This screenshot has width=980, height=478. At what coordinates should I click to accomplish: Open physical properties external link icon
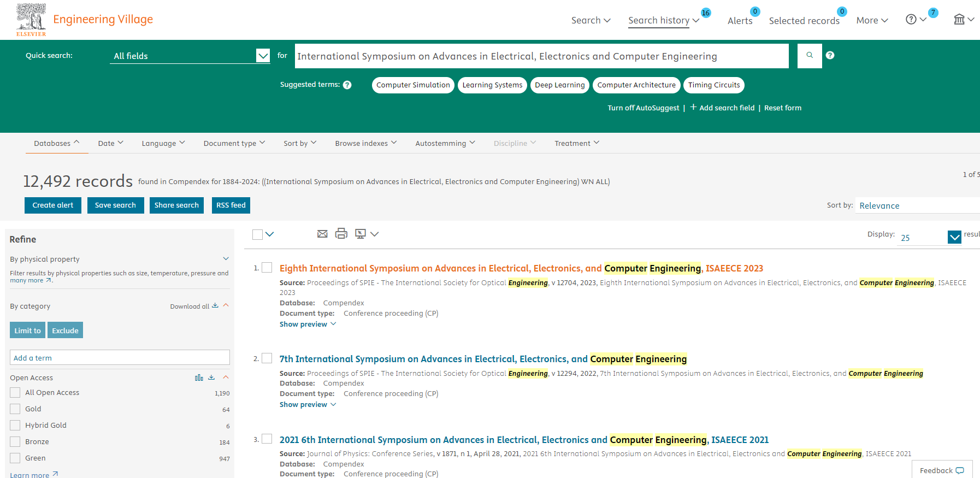coord(49,280)
